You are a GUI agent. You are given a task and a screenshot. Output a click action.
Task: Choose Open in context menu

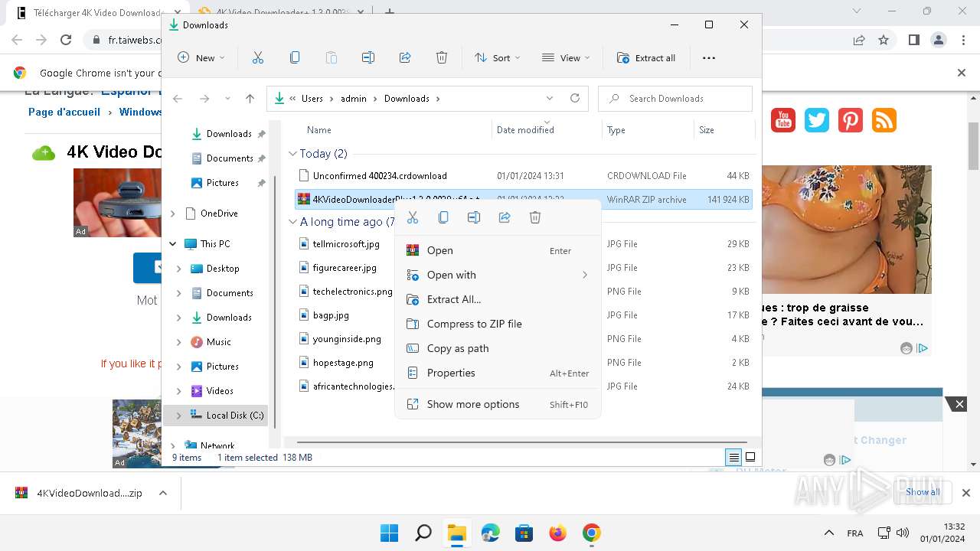(x=498, y=250)
